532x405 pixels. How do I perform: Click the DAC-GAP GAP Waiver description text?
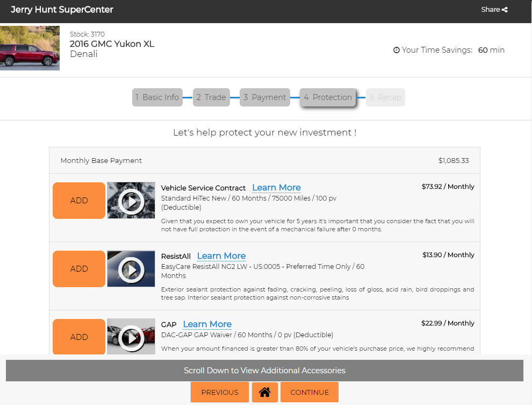point(247,335)
